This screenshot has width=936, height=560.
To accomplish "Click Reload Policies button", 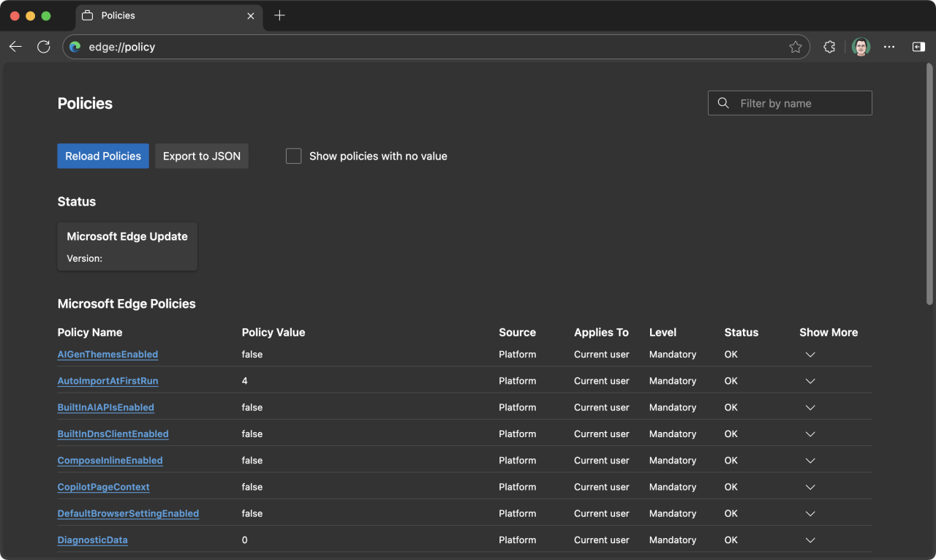I will 103,156.
